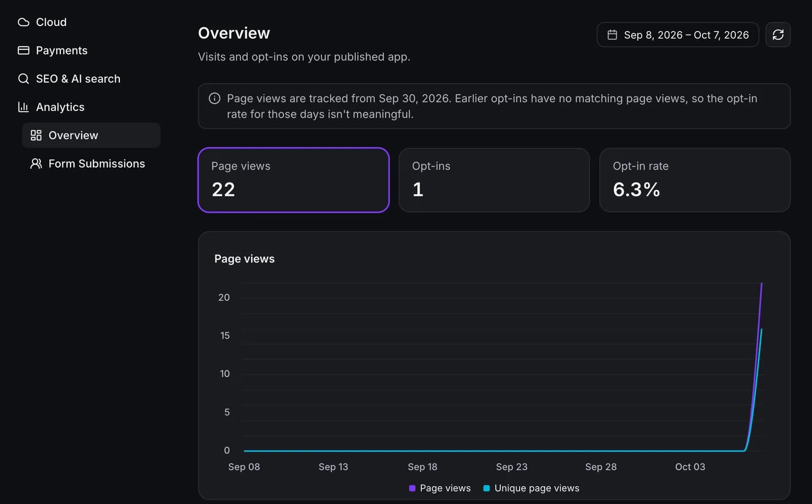Toggle the Page views series in the legend

(440, 488)
